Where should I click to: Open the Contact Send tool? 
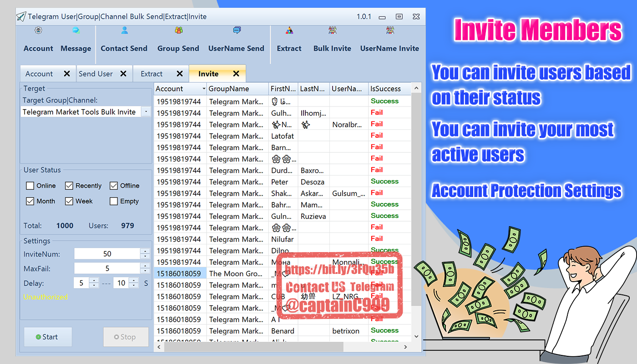click(x=124, y=40)
